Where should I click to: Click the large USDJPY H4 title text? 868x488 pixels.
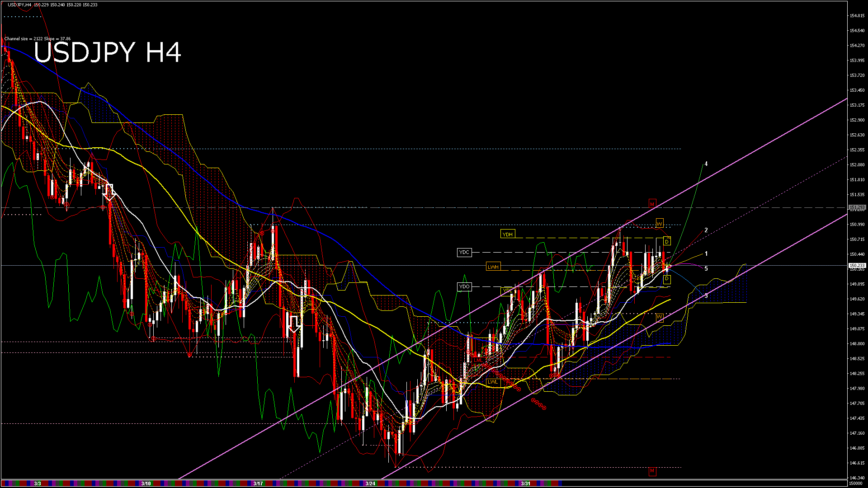(x=108, y=52)
